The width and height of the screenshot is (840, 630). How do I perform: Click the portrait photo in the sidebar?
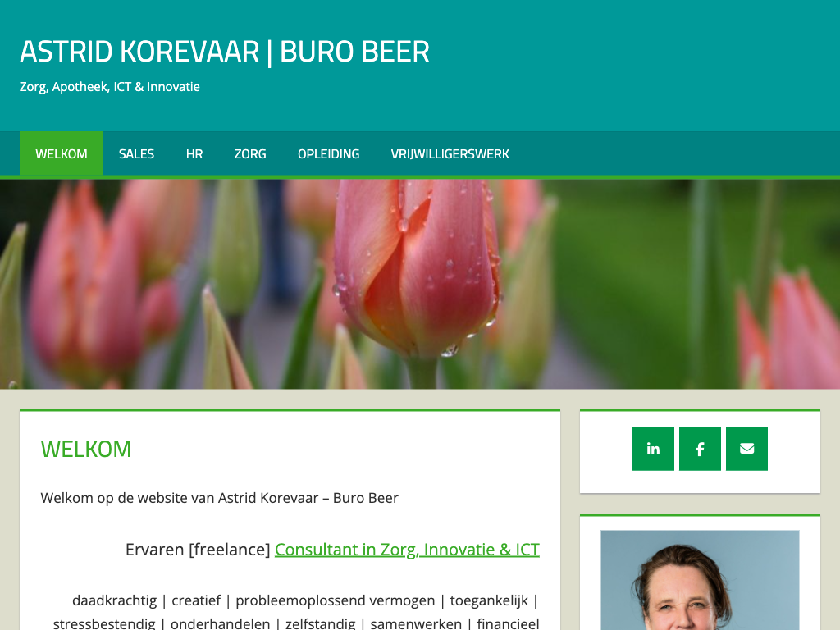700,580
